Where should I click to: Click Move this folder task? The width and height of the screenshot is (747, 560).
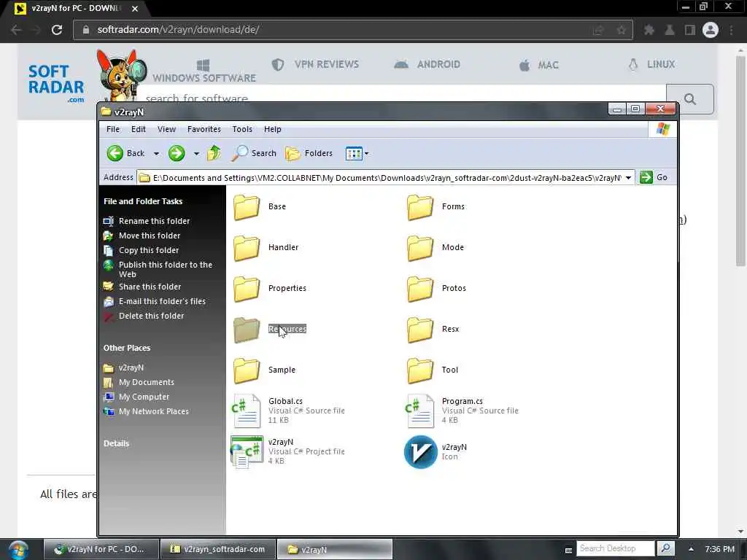150,236
